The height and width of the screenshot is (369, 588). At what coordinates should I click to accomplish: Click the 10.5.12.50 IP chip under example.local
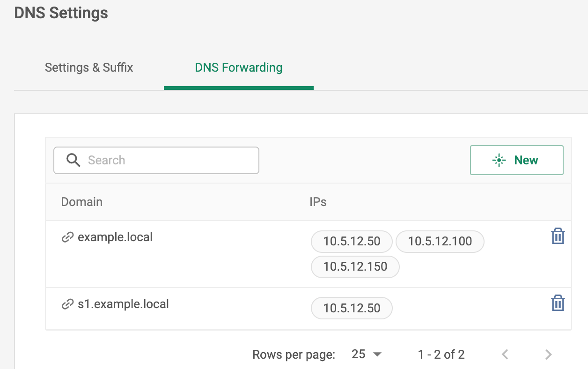(352, 242)
